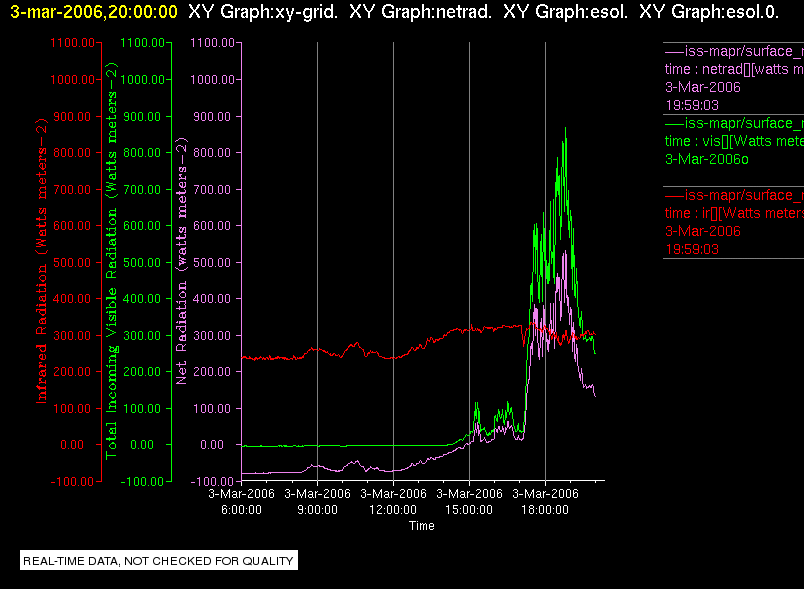804x589 pixels.
Task: Click the green 3-Mar-2006o legend date
Action: (707, 159)
